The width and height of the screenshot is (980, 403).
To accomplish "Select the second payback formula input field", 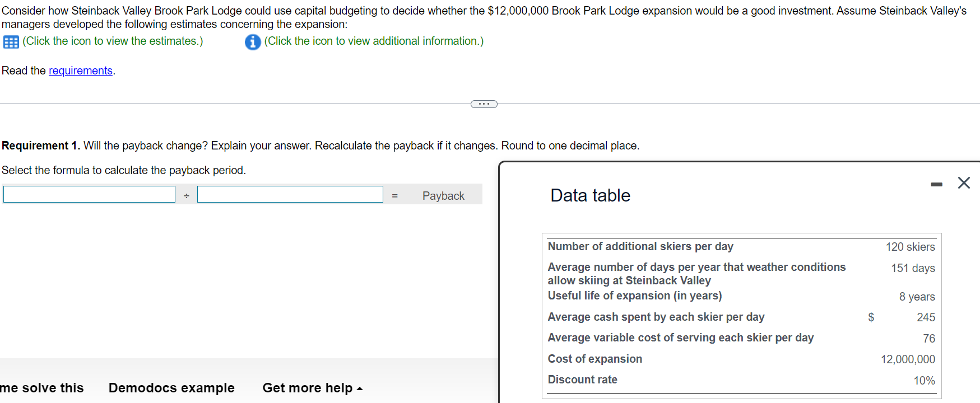I will 290,194.
